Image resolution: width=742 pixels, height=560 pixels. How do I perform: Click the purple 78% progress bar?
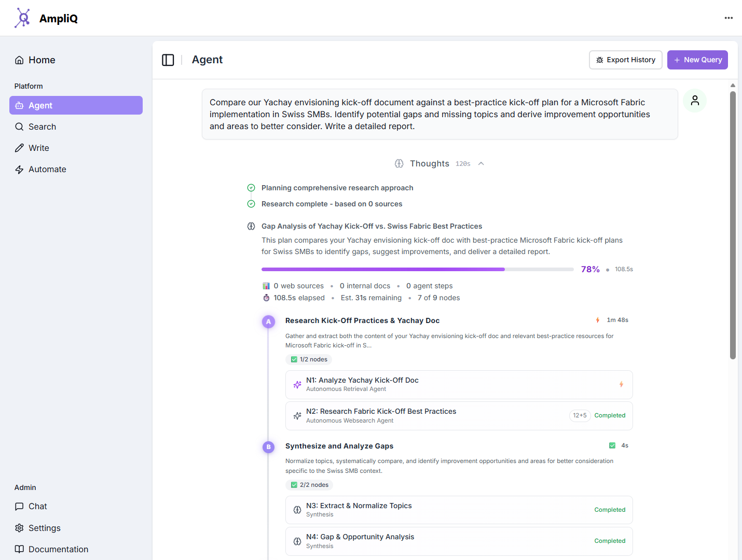pos(383,270)
